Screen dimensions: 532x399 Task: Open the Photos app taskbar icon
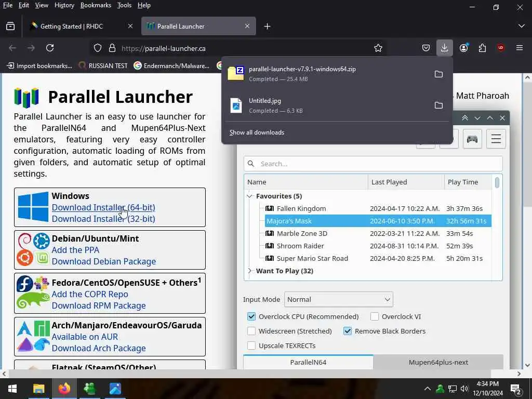[x=115, y=389]
